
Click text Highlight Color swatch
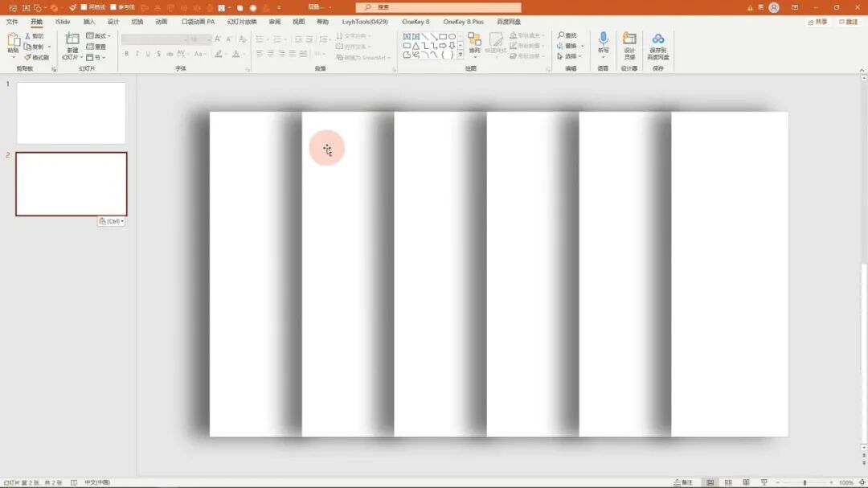(219, 54)
